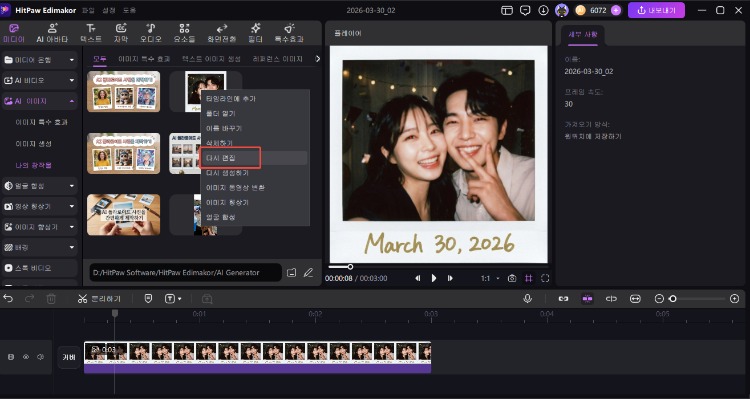750x399 pixels.
Task: Open the download center icon
Action: coord(543,10)
